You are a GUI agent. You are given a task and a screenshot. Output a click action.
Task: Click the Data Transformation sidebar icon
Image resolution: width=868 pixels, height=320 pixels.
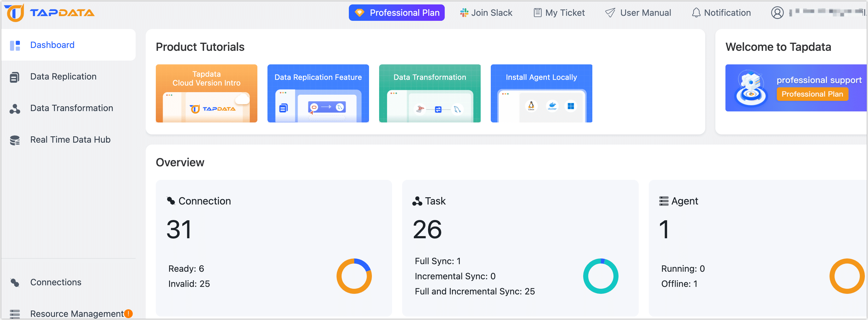[15, 109]
